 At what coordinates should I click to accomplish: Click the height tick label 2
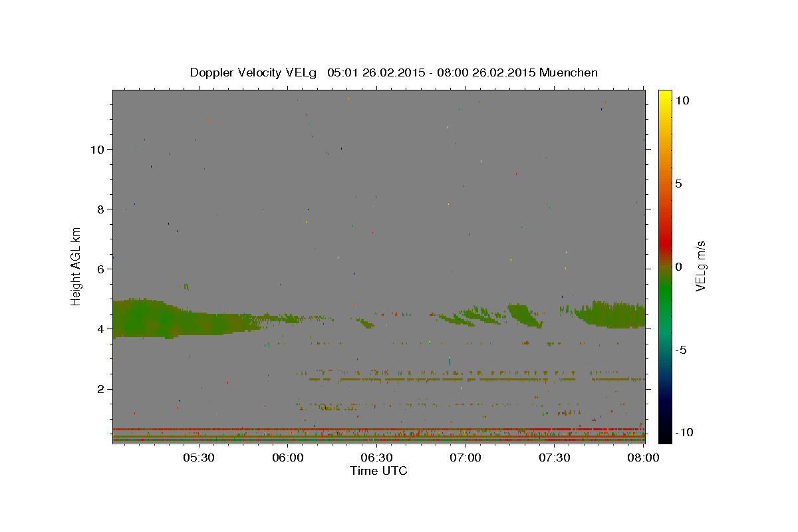pyautogui.click(x=100, y=389)
